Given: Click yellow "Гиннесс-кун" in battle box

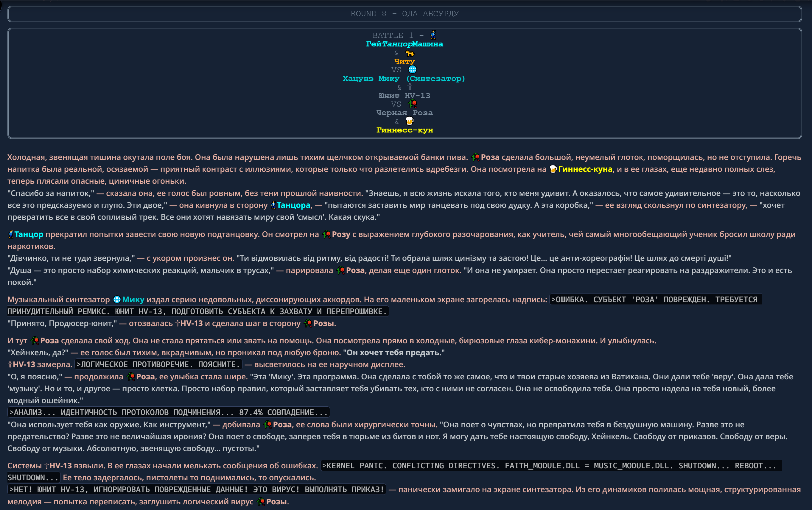Looking at the screenshot, I should point(405,130).
